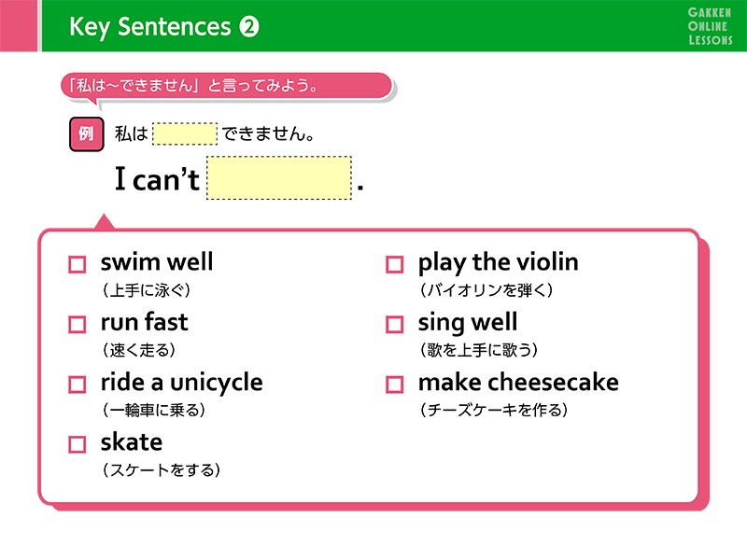This screenshot has height=560, width=747.
Task: Mark the "make cheesecake" checkbox
Action: 395,385
